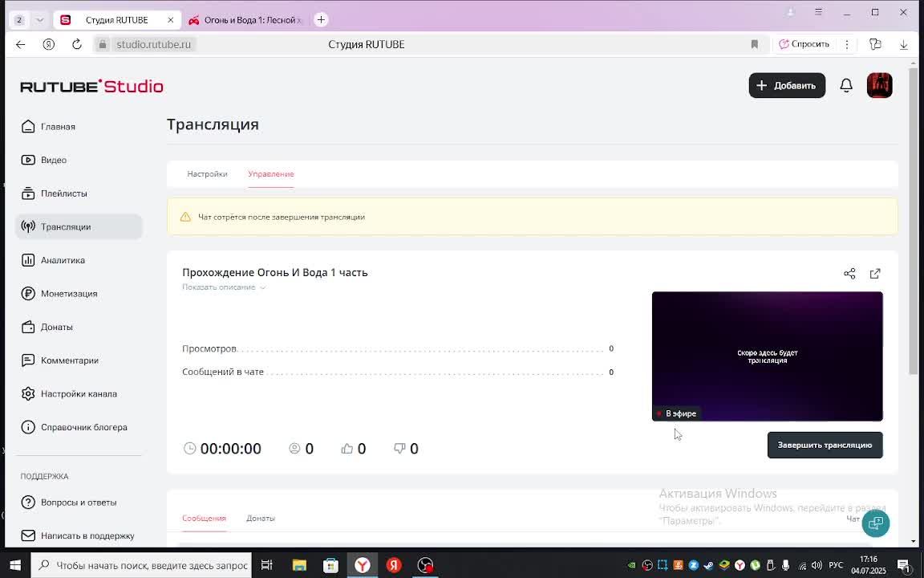Click the notifications bell icon
Viewport: 924px width, 578px height.
click(x=846, y=86)
